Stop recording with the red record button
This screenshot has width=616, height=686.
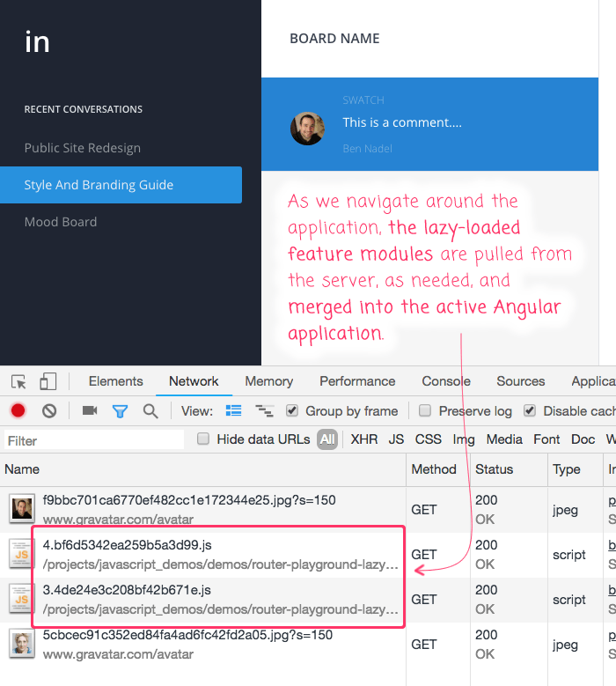pos(18,411)
